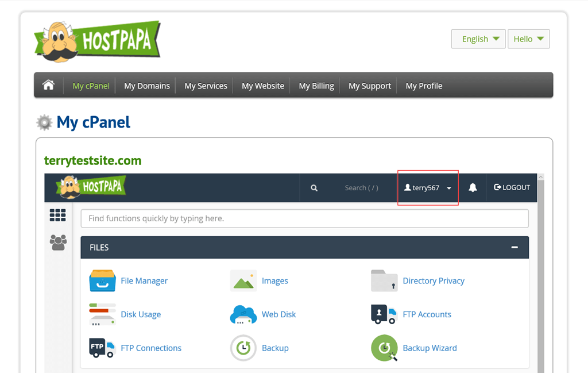
Task: Expand the terry567 user dropdown
Action: tap(427, 187)
